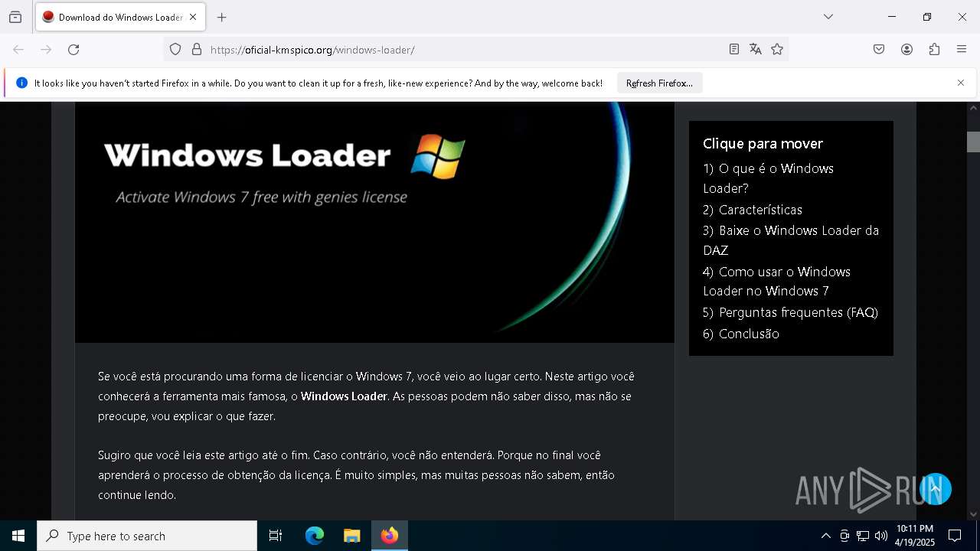
Task: Click the page scrollbar down arrow
Action: pos(973,514)
